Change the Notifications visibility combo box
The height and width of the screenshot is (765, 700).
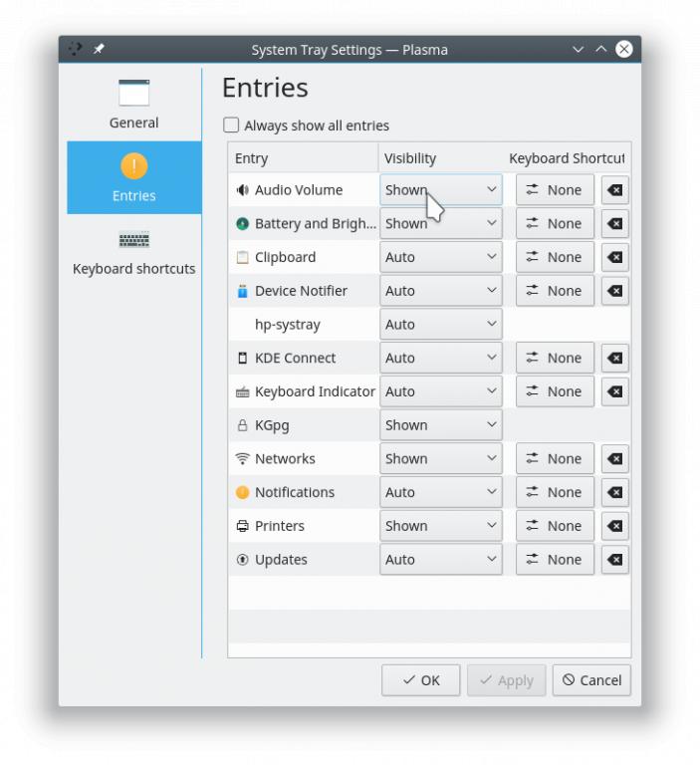point(440,492)
